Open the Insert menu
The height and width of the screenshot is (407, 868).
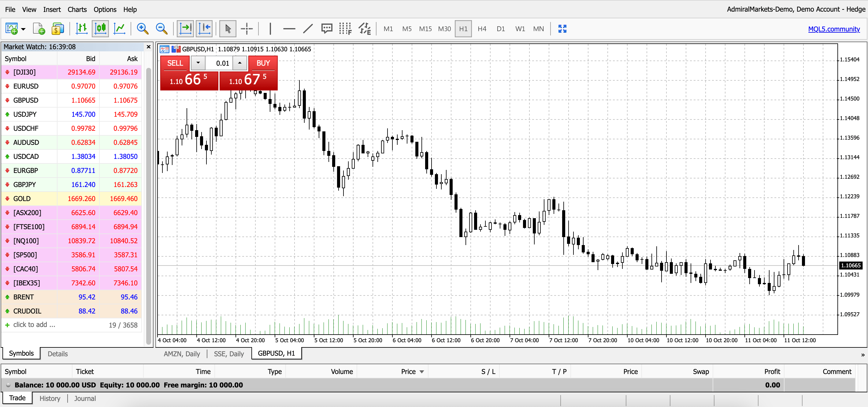(x=52, y=9)
